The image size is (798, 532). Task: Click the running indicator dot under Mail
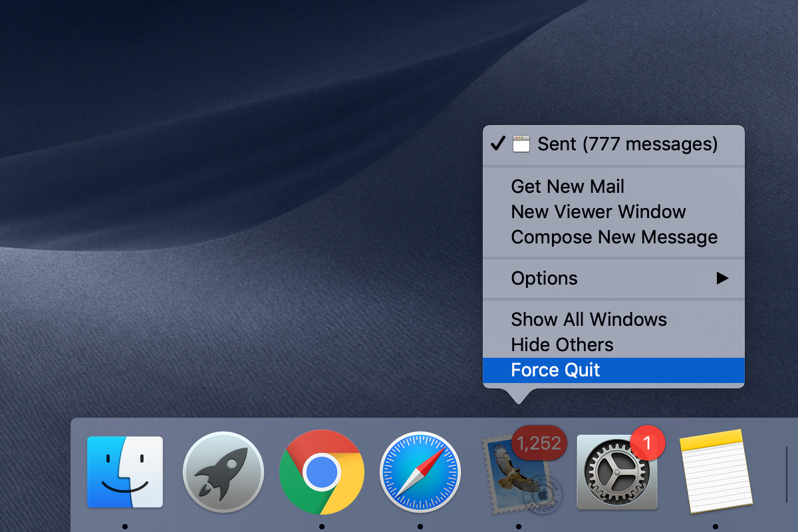tap(518, 524)
